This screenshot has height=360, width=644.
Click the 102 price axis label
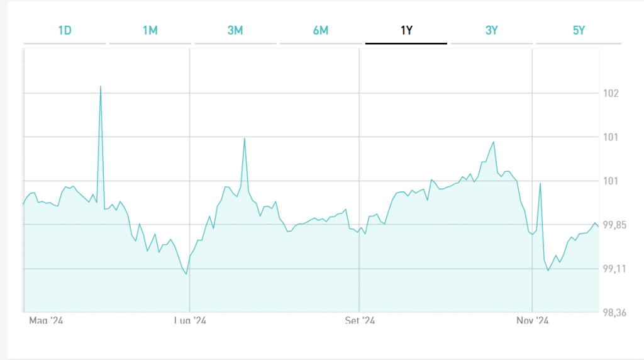coord(611,94)
